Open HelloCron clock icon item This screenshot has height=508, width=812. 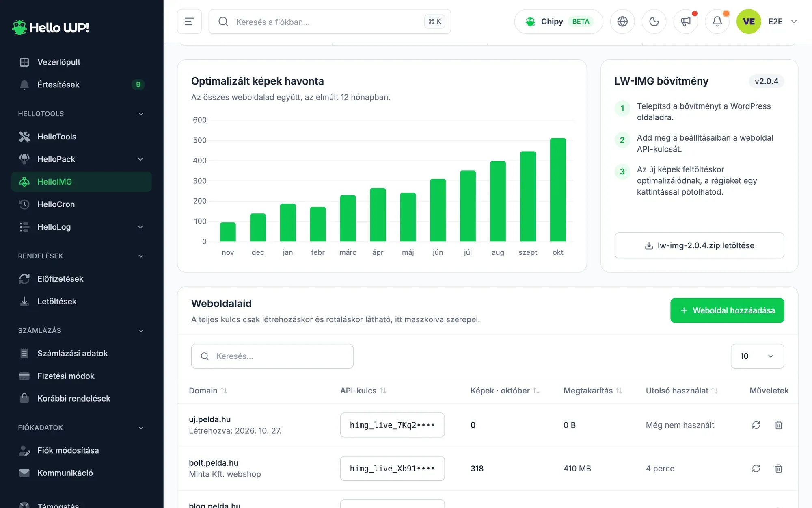click(x=24, y=204)
